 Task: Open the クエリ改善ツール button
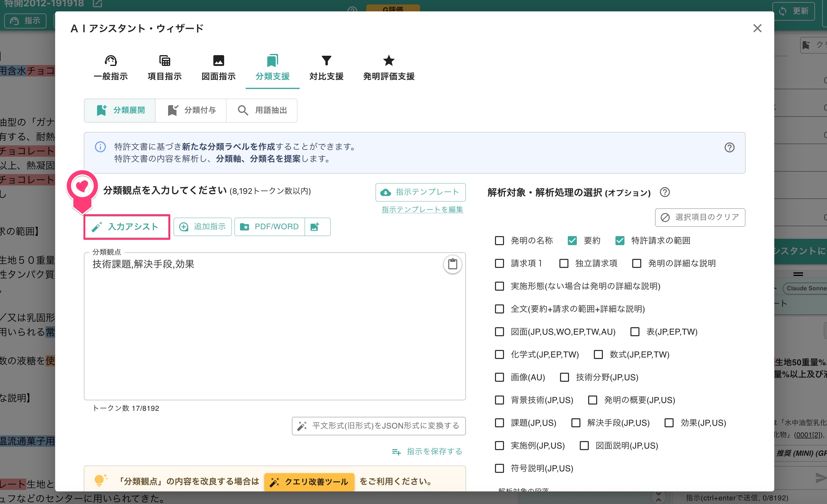point(309,482)
